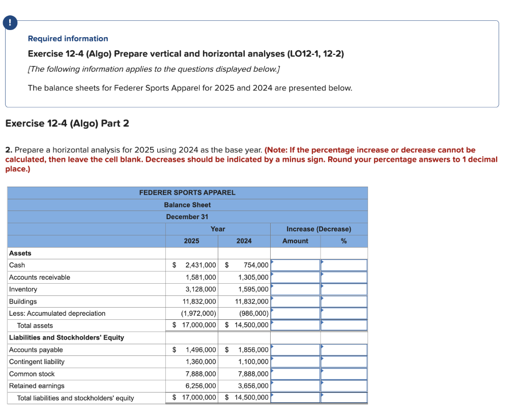Select the Accumulated depreciation Amount cell
The width and height of the screenshot is (521, 420).
tap(295, 313)
